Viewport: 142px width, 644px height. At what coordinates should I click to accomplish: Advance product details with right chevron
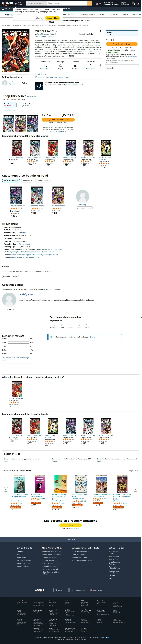[100, 66]
